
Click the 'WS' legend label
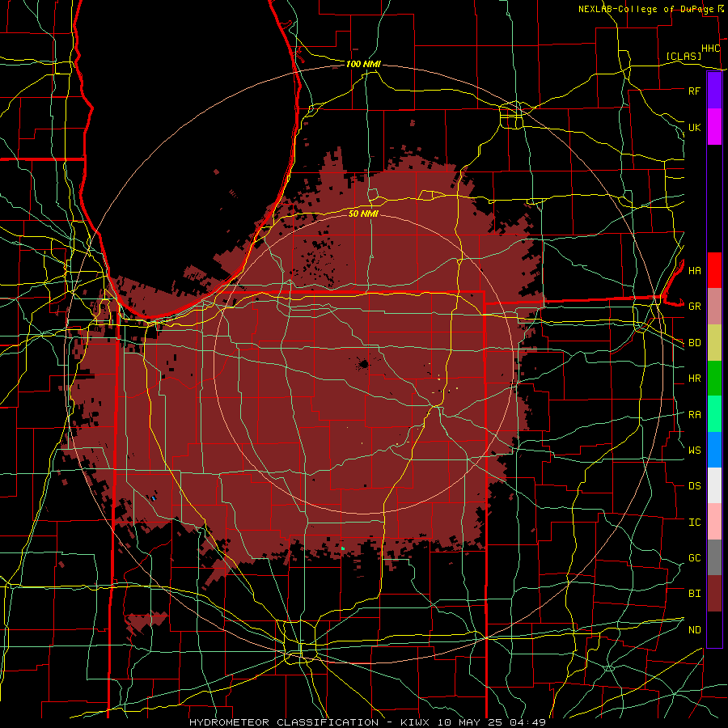coord(694,450)
